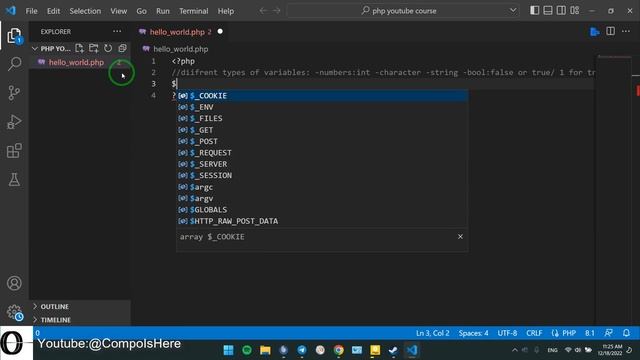Select $_GET suggestion
The height and width of the screenshot is (360, 640).
(x=322, y=130)
